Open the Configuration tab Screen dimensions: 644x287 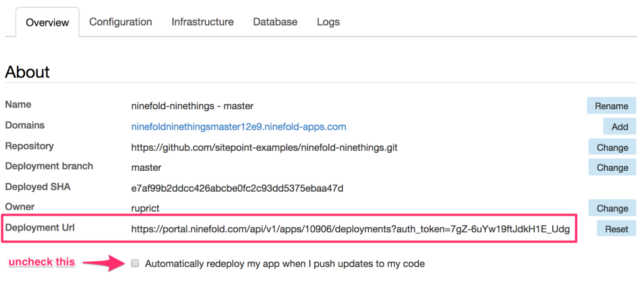tap(121, 22)
